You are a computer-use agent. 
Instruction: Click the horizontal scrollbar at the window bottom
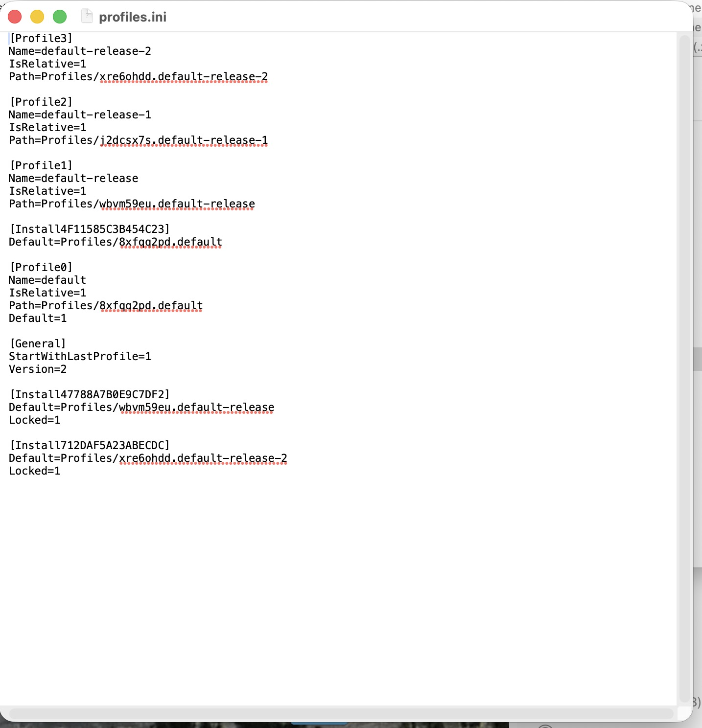[342, 713]
